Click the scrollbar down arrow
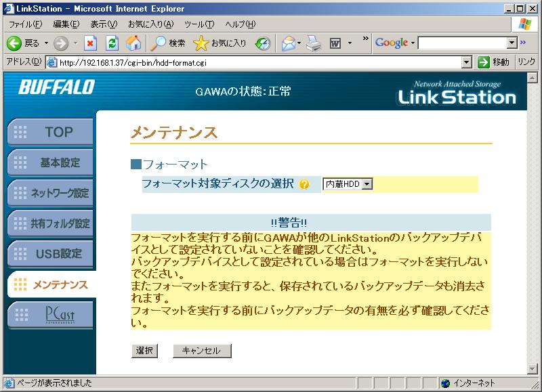Image resolution: width=542 pixels, height=392 pixels. coord(533,369)
